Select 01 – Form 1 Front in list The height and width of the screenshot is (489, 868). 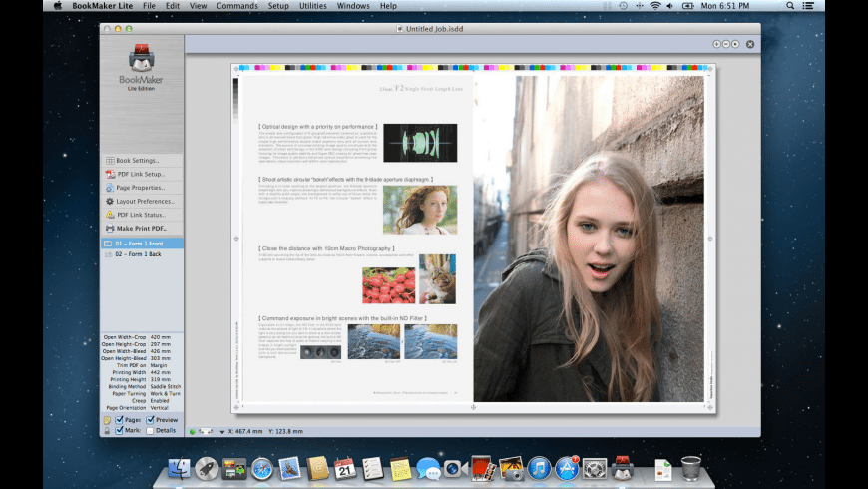(142, 244)
